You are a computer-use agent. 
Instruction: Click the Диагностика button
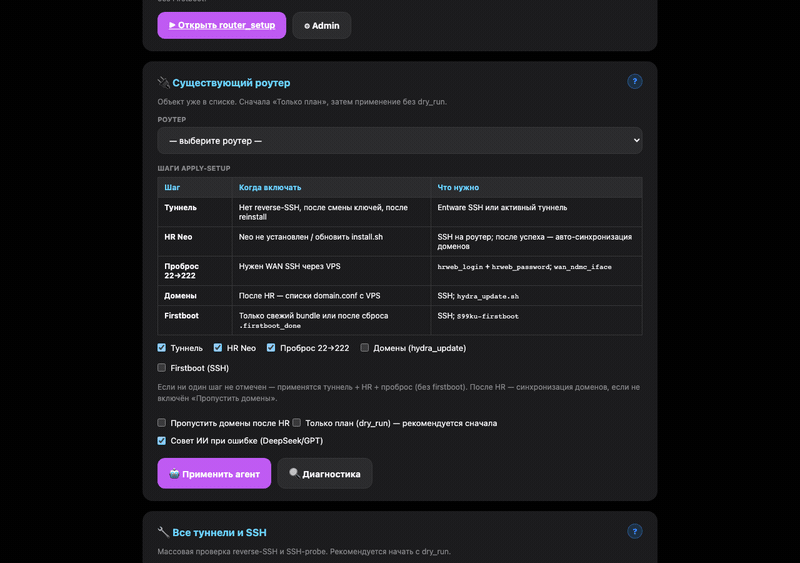(x=324, y=473)
